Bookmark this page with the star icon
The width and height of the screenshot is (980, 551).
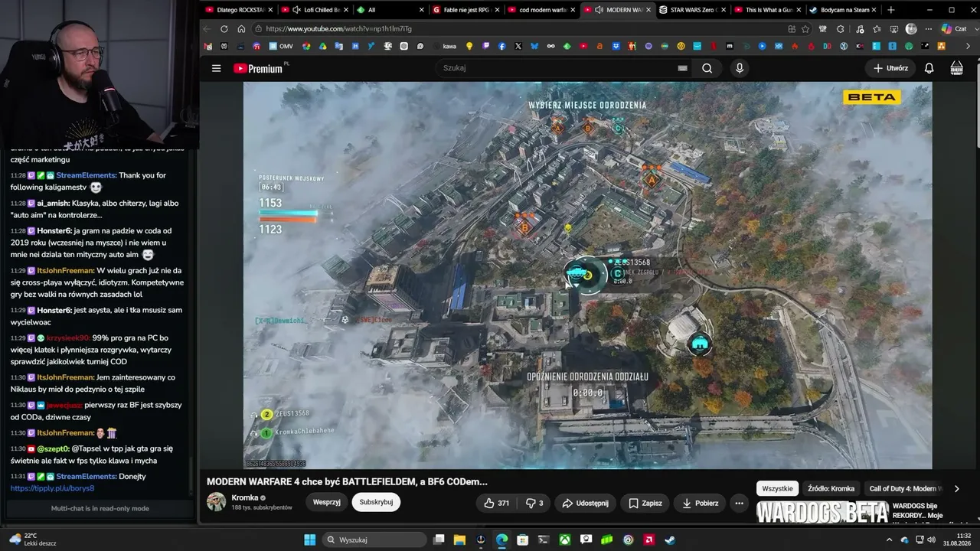[805, 29]
